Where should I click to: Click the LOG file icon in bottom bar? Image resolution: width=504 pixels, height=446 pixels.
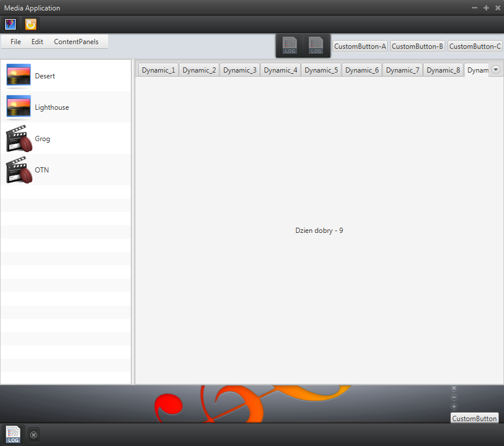coord(13,434)
